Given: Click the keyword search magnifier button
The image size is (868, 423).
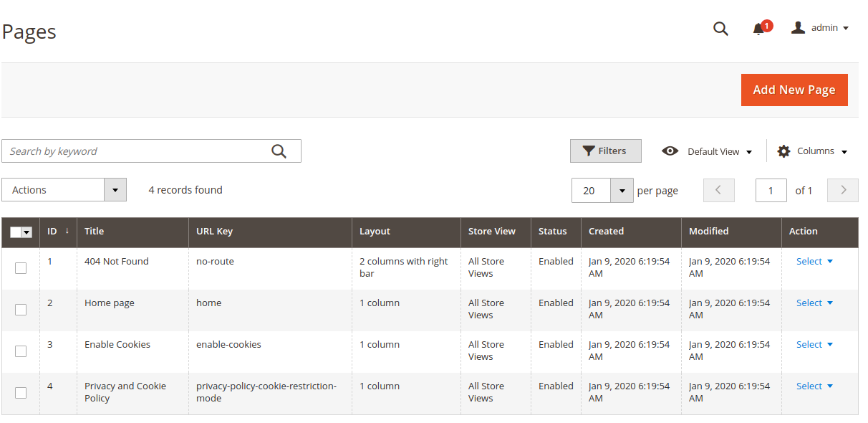Looking at the screenshot, I should point(279,151).
